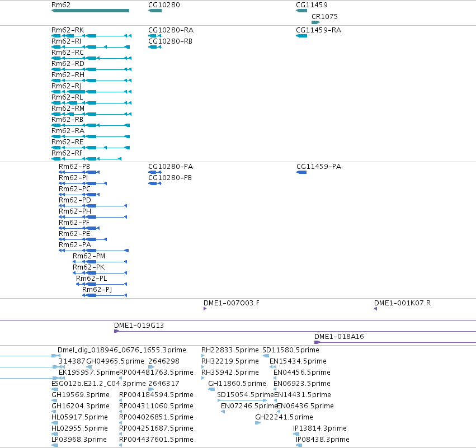476x448 pixels.
Task: Select the Rm62 gene label
Action: (x=61, y=5)
